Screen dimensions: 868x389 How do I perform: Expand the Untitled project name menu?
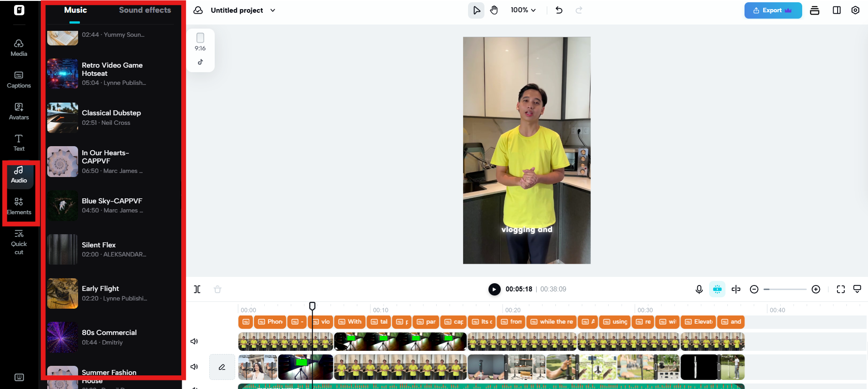tap(272, 10)
